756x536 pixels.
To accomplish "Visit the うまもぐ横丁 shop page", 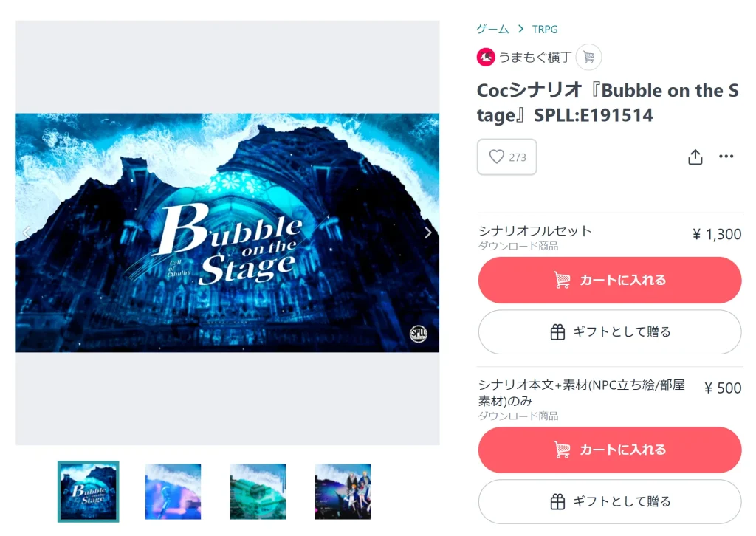I will pos(535,58).
